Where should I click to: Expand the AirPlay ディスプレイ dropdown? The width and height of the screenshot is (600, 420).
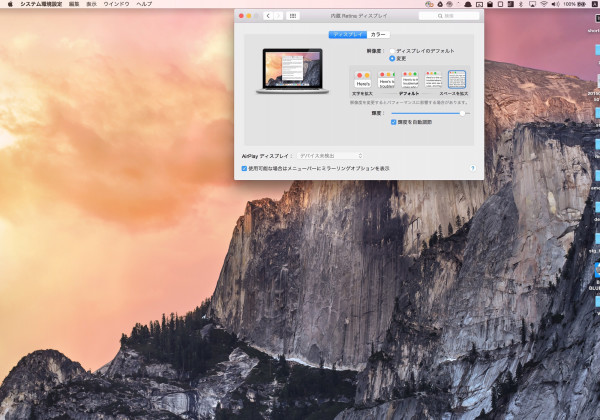point(330,155)
